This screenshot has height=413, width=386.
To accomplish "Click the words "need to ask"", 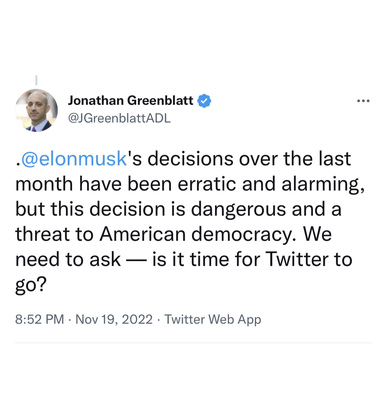I will [68, 259].
